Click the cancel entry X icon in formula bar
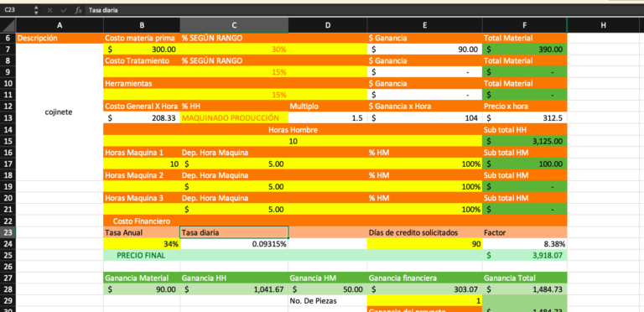 49,10
